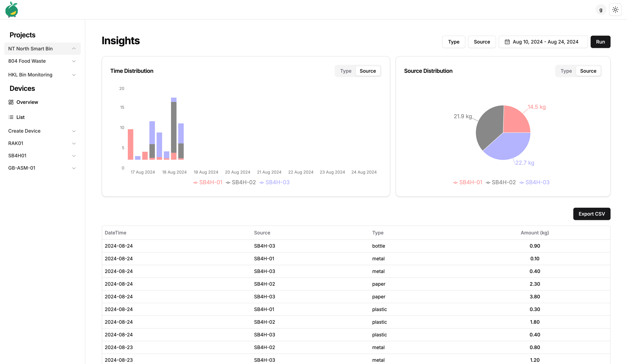Switch Time Distribution to Source view

point(368,71)
